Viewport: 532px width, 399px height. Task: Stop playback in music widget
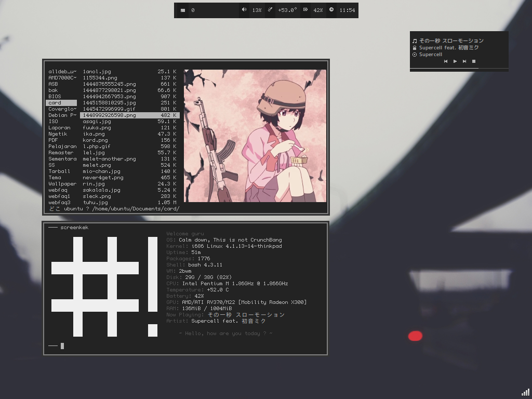pos(474,61)
